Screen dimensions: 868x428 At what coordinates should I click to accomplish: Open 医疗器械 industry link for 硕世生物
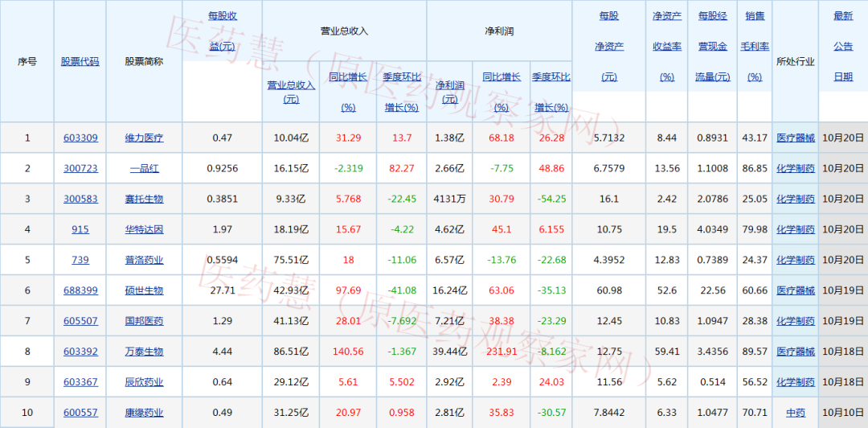pos(796,290)
